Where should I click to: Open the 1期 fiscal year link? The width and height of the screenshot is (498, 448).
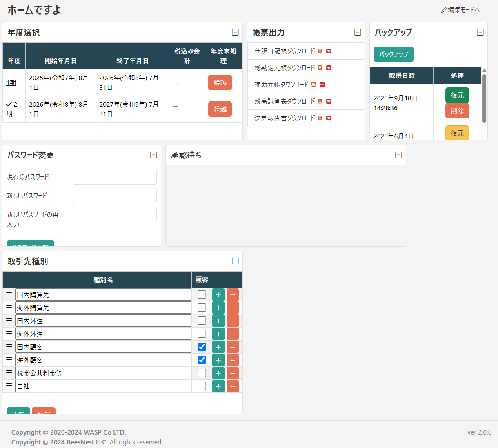[x=11, y=82]
